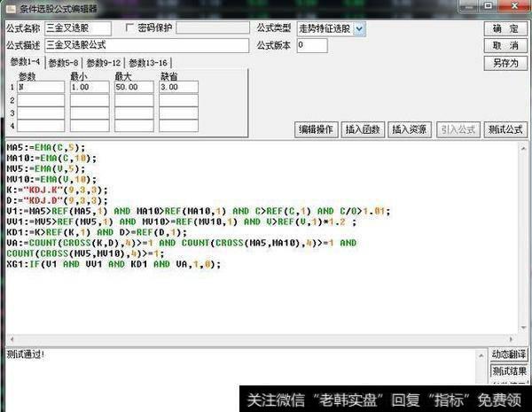Toggle the 密码保护 checkbox
The height and width of the screenshot is (412, 532).
(x=129, y=27)
